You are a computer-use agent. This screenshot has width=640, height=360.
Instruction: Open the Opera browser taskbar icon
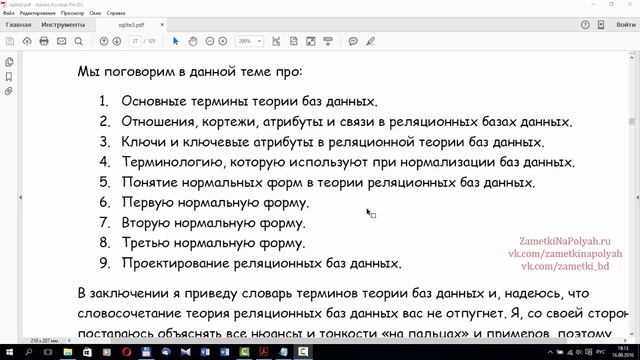[x=127, y=352]
